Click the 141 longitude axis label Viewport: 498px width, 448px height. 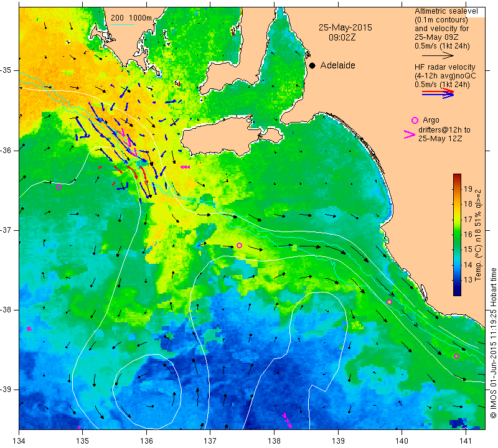tap(466, 441)
